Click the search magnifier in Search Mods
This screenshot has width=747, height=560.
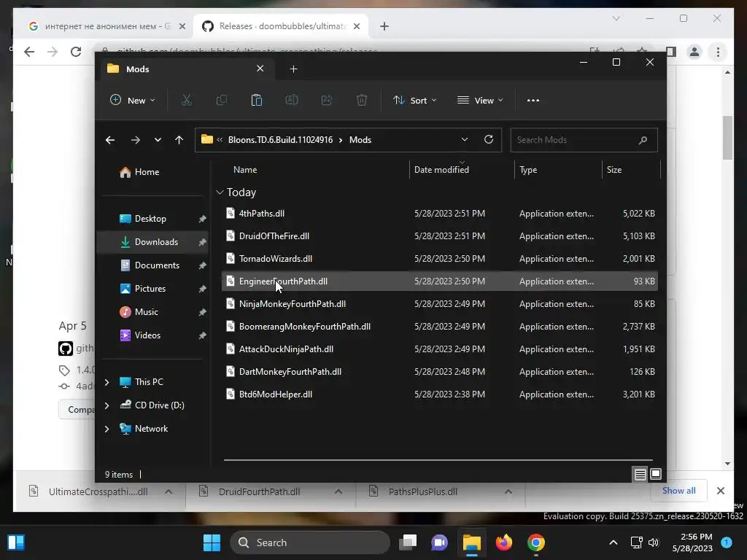[x=643, y=140]
